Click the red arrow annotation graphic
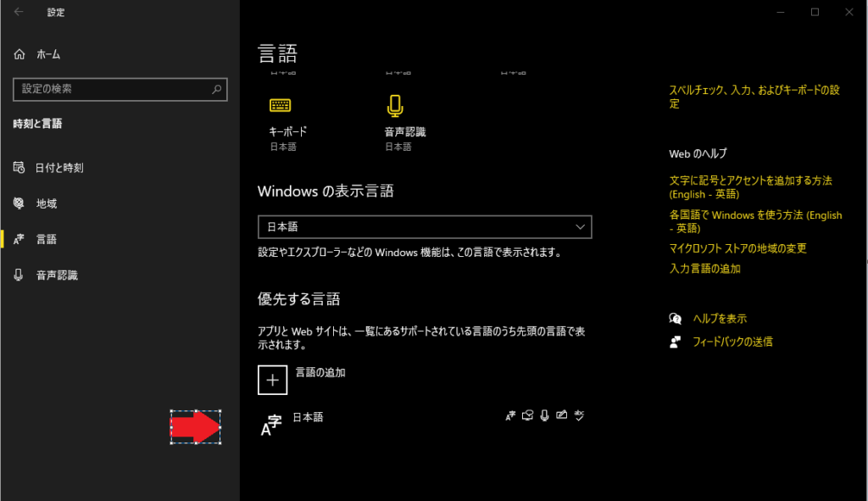 click(196, 427)
